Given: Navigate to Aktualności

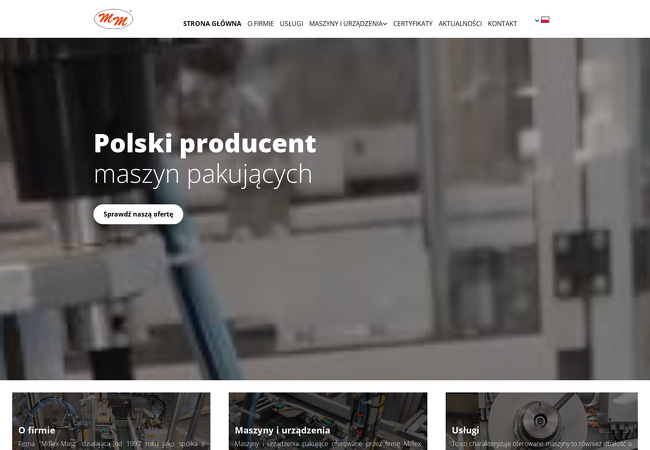Looking at the screenshot, I should click(460, 24).
